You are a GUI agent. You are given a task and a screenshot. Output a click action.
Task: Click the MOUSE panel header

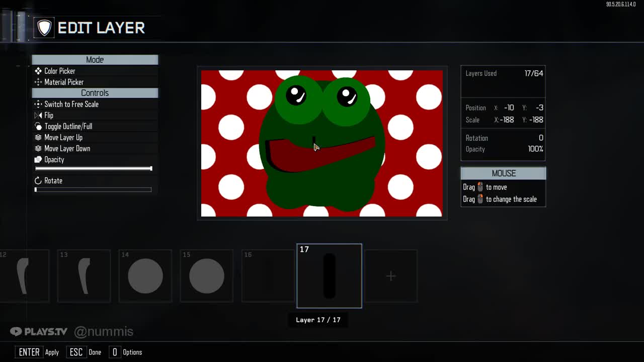coord(503,173)
